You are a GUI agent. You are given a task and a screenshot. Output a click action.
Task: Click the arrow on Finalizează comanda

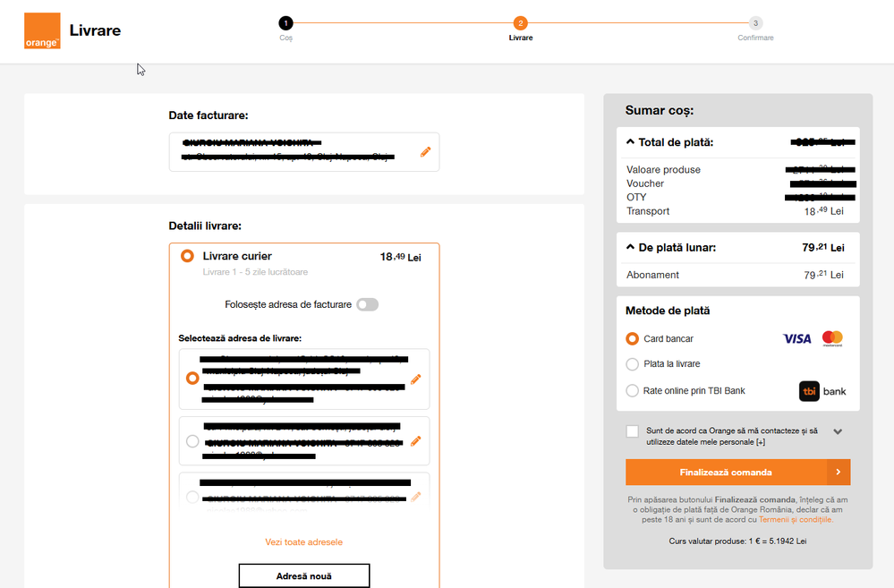(838, 473)
